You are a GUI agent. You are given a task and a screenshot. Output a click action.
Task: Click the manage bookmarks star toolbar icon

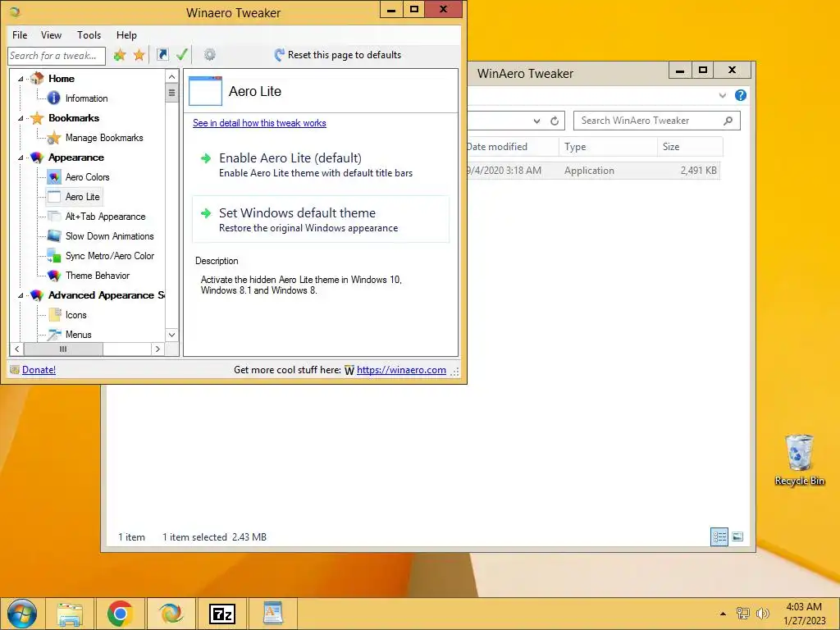click(x=139, y=55)
